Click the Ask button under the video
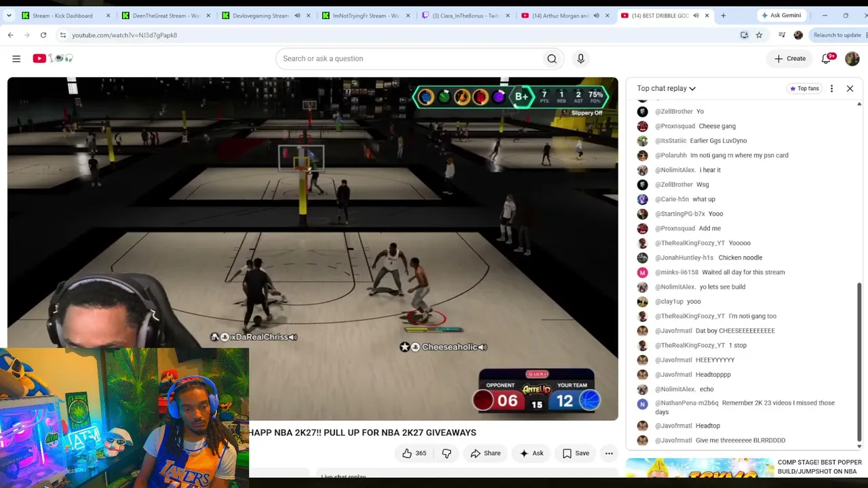This screenshot has width=868, height=488. pos(531,453)
